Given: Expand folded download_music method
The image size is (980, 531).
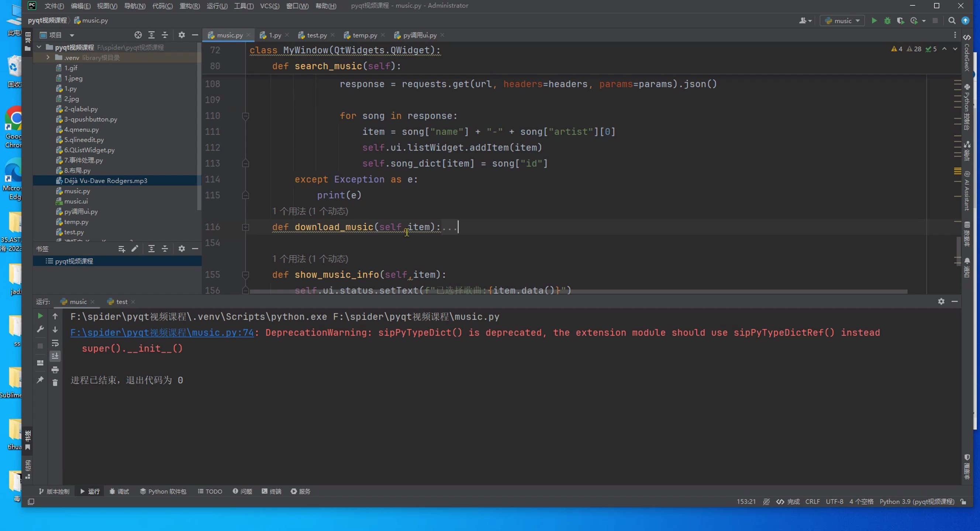Looking at the screenshot, I should [245, 227].
